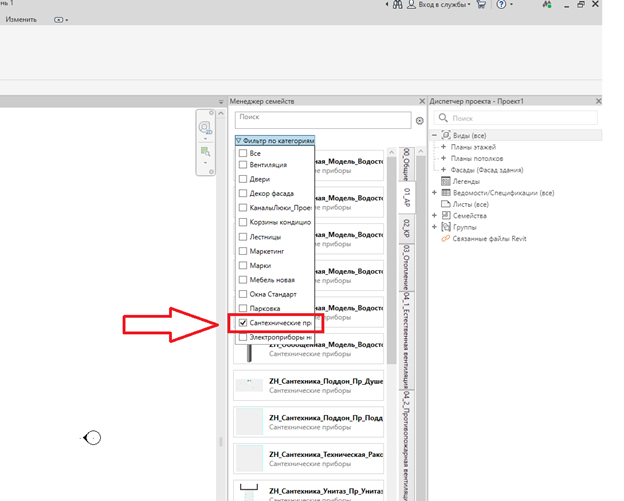Check the Корзины кондицио filter checkbox
Image resolution: width=624 pixels, height=501 pixels.
coord(243,222)
